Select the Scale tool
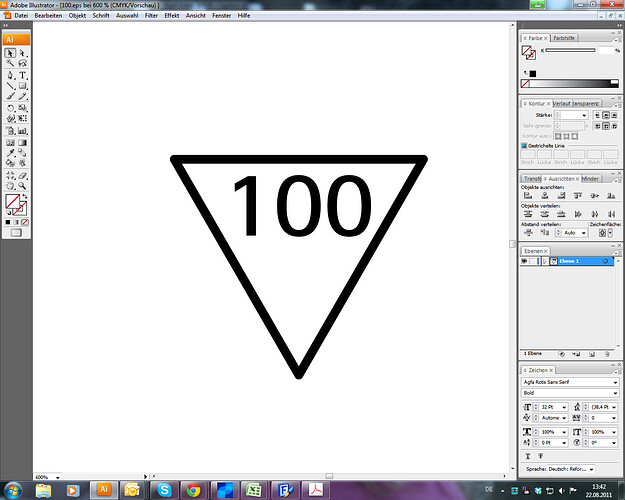The width and height of the screenshot is (625, 500). pos(23,108)
